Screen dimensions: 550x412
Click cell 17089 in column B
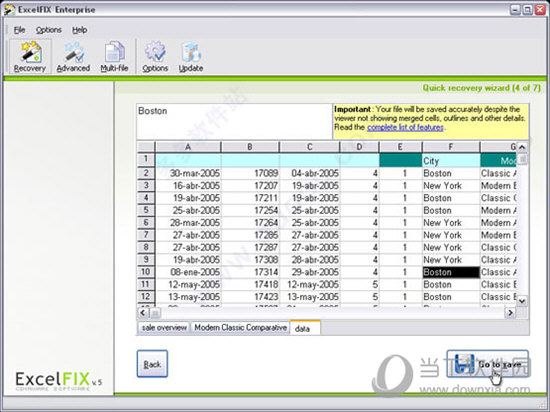pyautogui.click(x=250, y=173)
